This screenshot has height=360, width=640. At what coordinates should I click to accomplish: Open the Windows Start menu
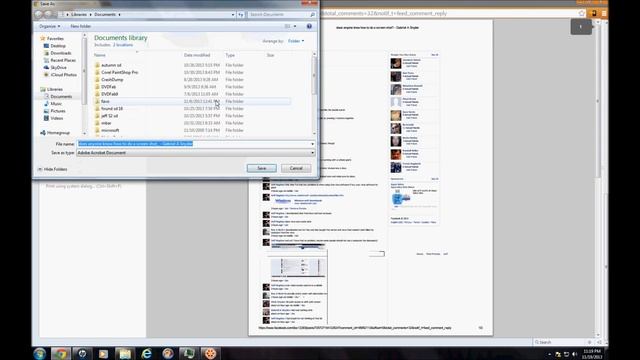[x=40, y=353]
